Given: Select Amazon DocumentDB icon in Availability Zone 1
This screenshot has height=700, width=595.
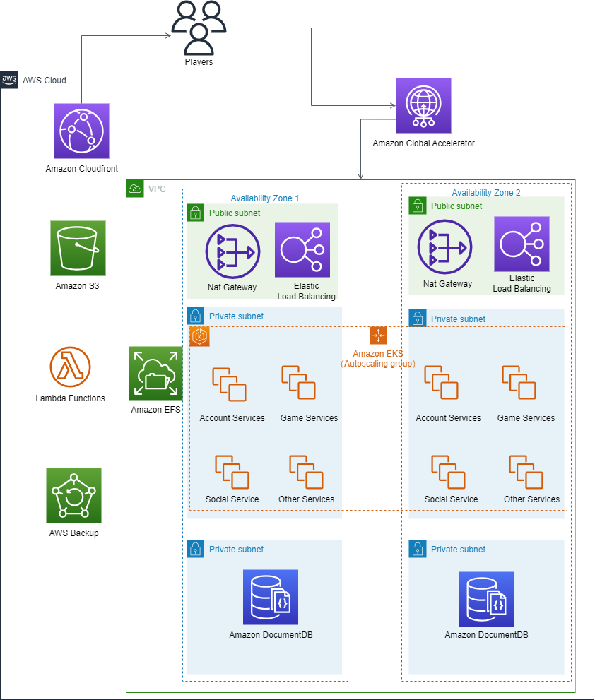Looking at the screenshot, I should (271, 598).
